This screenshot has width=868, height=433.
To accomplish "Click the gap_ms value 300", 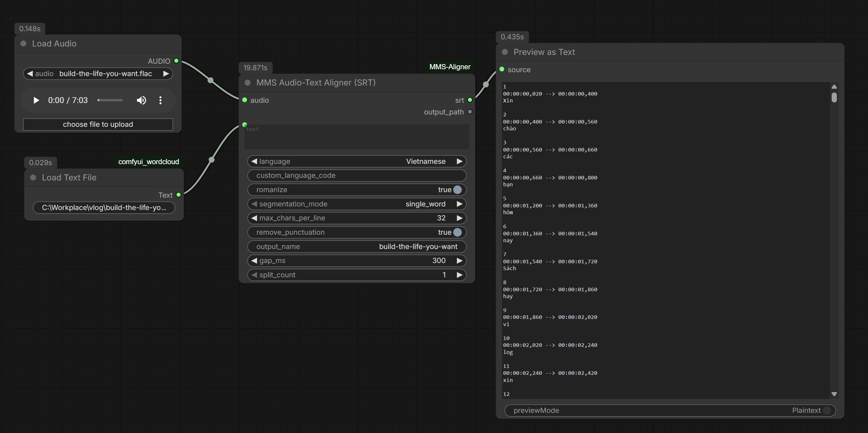I will pos(439,261).
